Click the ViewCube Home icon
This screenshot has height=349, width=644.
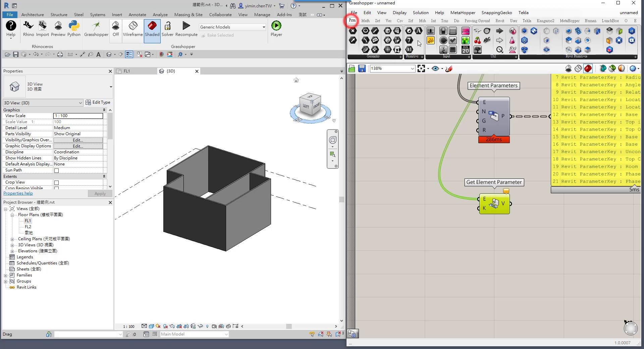296,80
